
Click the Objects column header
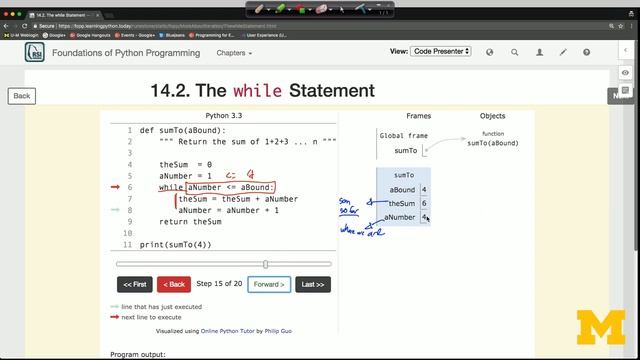coord(492,116)
